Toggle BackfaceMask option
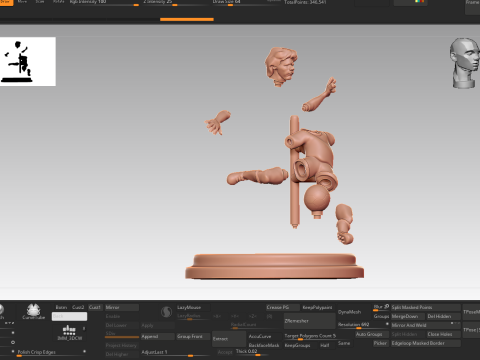The image size is (480, 360). click(264, 345)
